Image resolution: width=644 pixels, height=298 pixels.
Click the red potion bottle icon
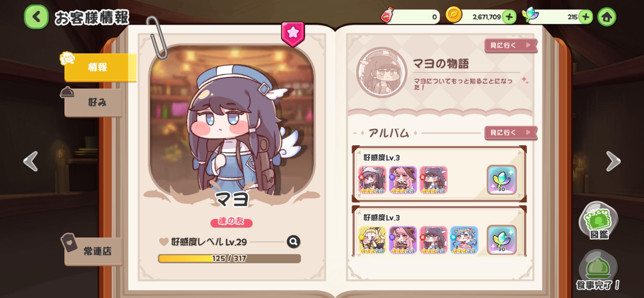pos(387,15)
